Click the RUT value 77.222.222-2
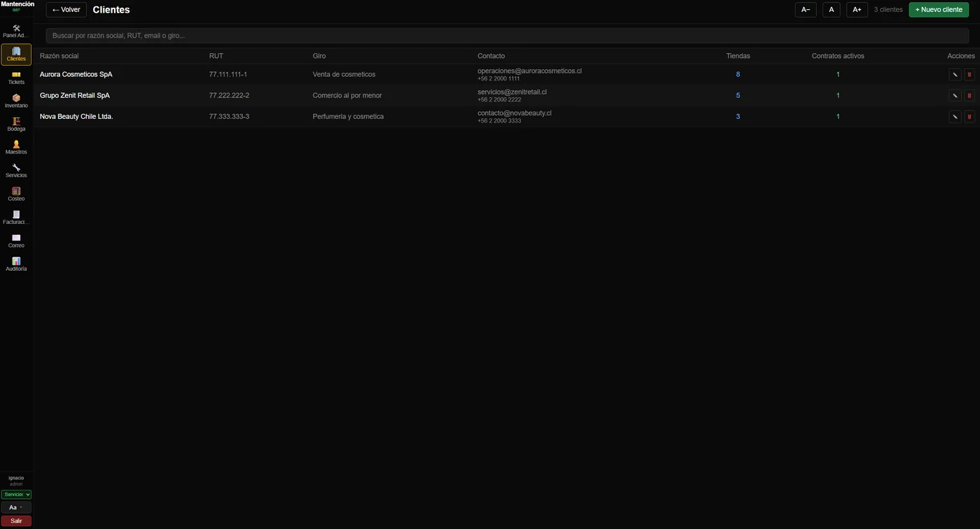The height and width of the screenshot is (529, 980). tap(229, 95)
